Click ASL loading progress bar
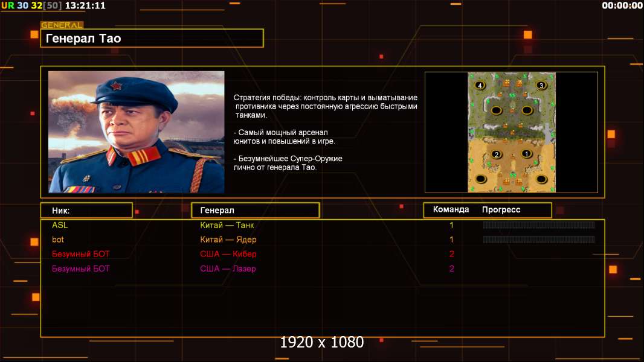The height and width of the screenshot is (362, 644). click(x=539, y=224)
